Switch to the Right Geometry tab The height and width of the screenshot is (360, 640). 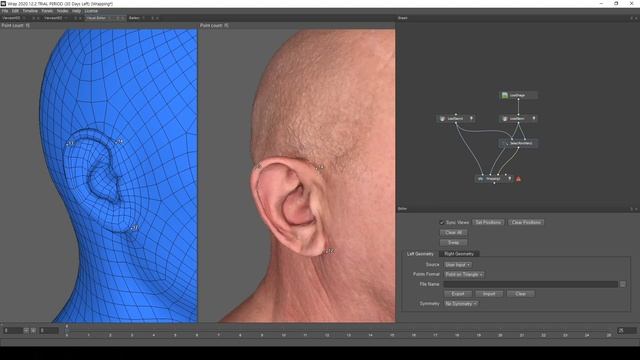[459, 254]
